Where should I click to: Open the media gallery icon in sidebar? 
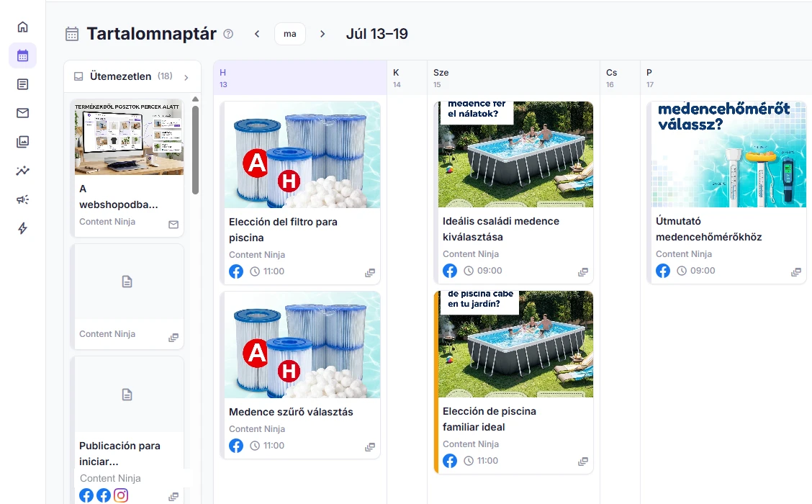(x=23, y=142)
